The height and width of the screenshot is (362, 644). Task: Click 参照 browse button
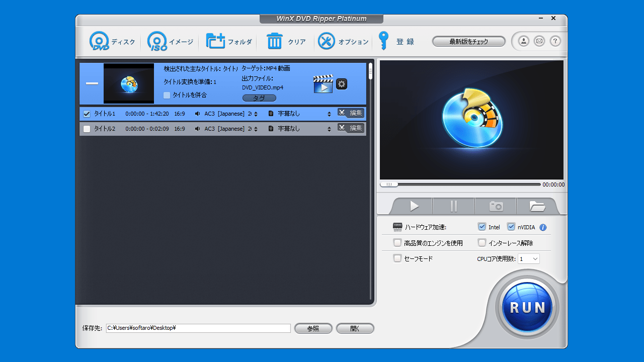(313, 328)
